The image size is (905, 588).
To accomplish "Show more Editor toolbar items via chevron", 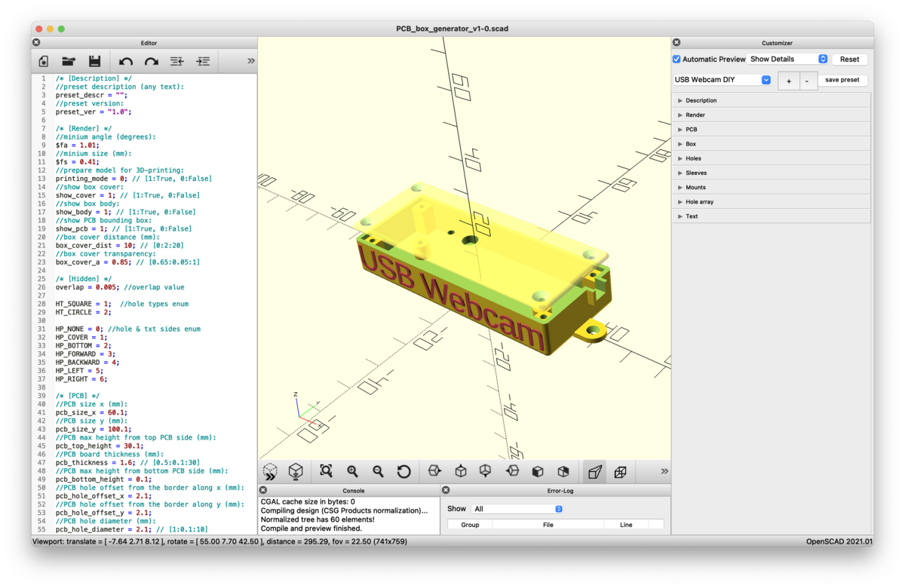I will 251,61.
